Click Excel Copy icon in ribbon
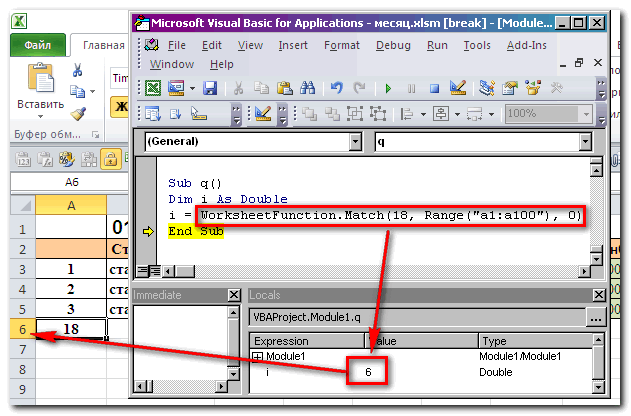 [x=77, y=91]
